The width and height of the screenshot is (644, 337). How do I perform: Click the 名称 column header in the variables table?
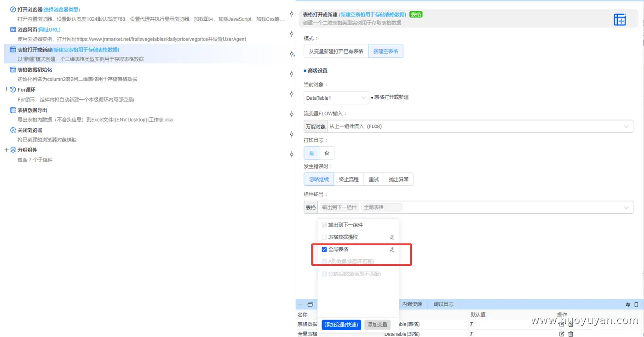coord(303,315)
